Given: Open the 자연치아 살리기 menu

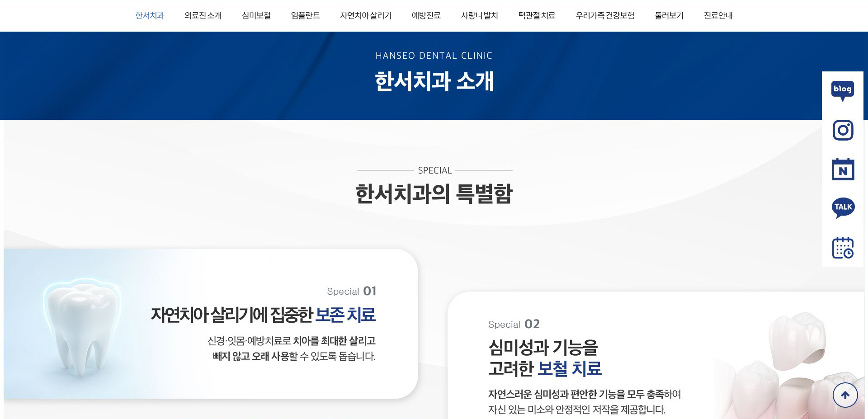Looking at the screenshot, I should [x=366, y=15].
